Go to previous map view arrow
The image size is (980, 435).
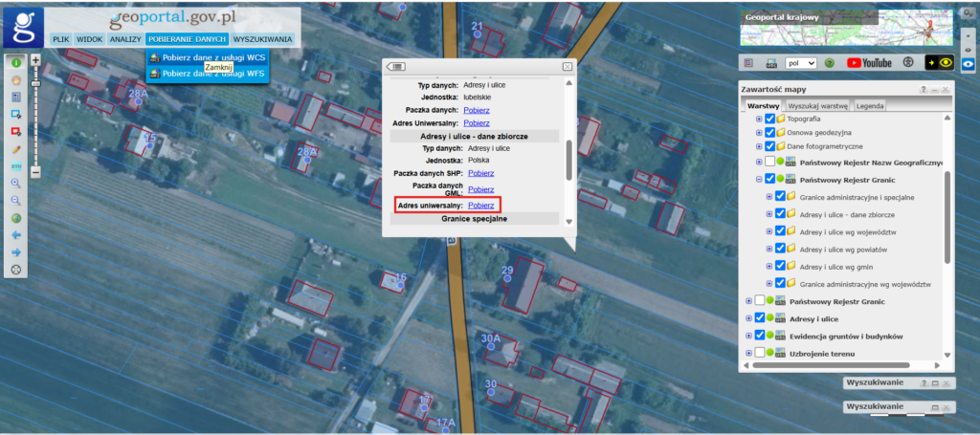[16, 235]
